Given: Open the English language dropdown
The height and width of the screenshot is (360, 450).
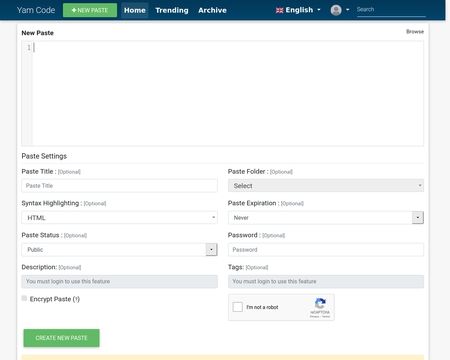Looking at the screenshot, I should coord(298,10).
